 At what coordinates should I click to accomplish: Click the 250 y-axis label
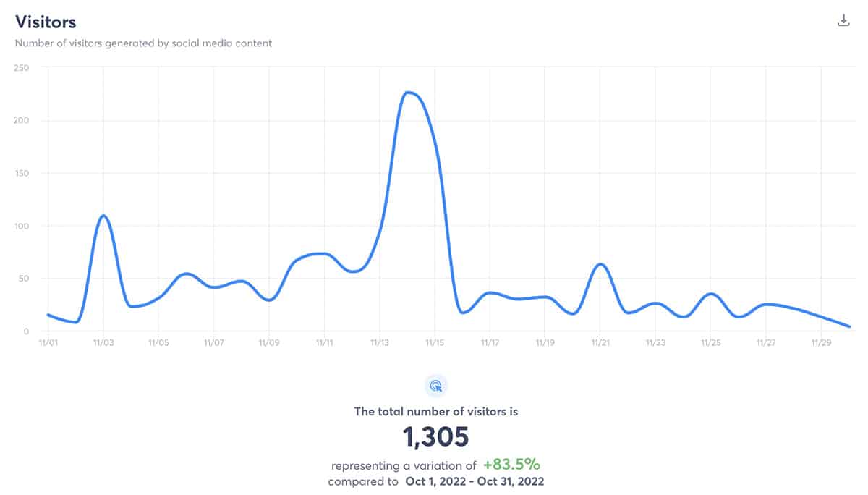click(x=21, y=67)
